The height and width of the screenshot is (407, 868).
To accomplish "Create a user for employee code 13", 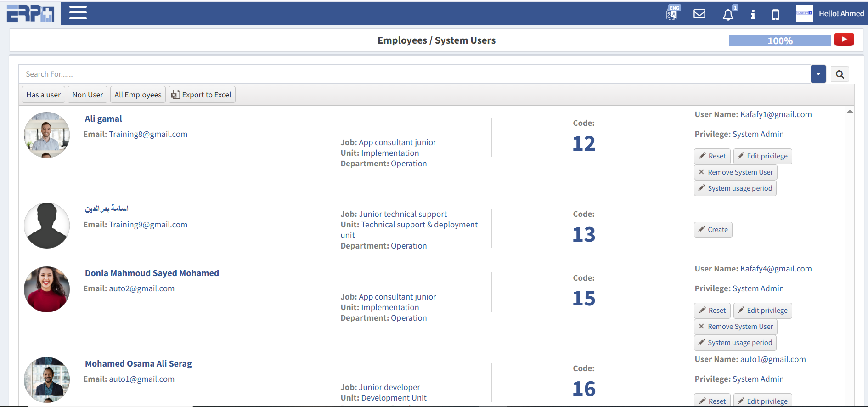I will coord(713,230).
